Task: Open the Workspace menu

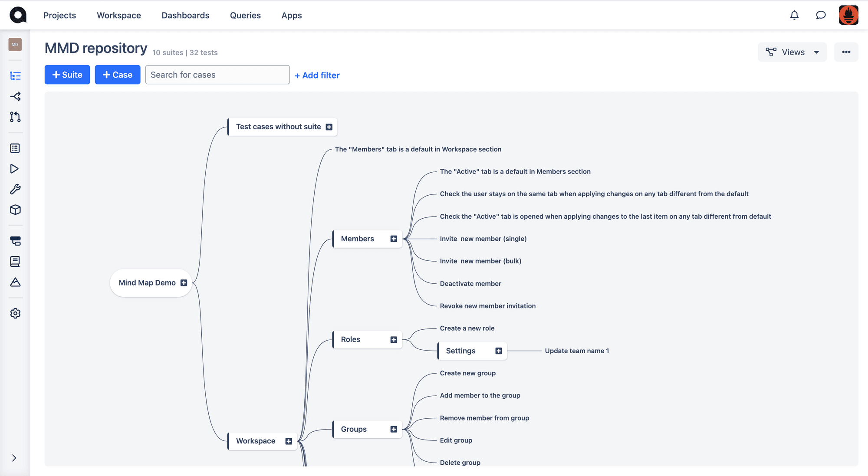Action: tap(119, 15)
